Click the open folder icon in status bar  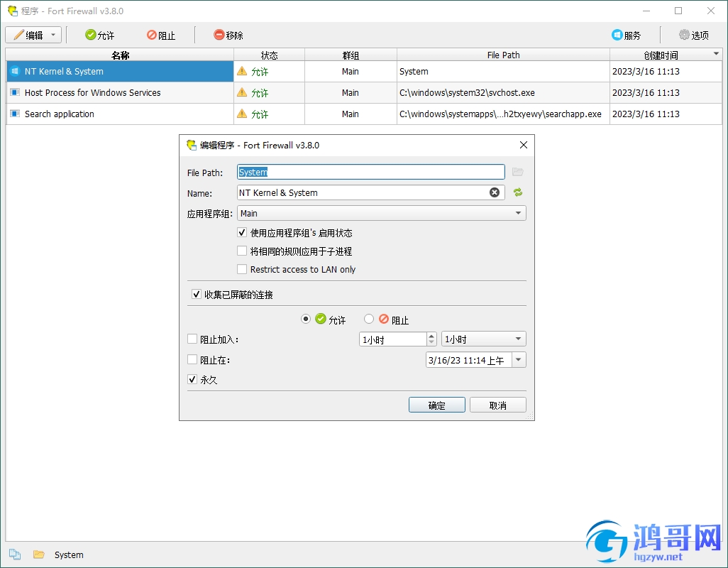[38, 555]
